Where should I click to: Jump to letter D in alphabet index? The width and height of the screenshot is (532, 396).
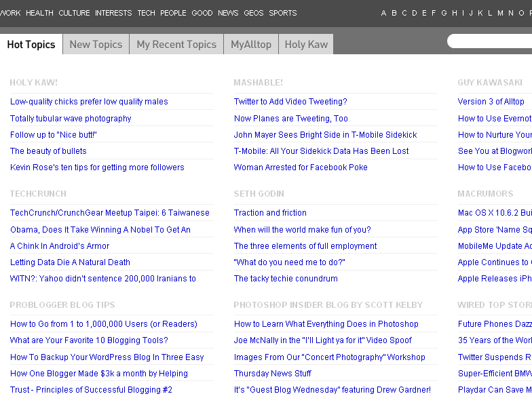point(414,13)
